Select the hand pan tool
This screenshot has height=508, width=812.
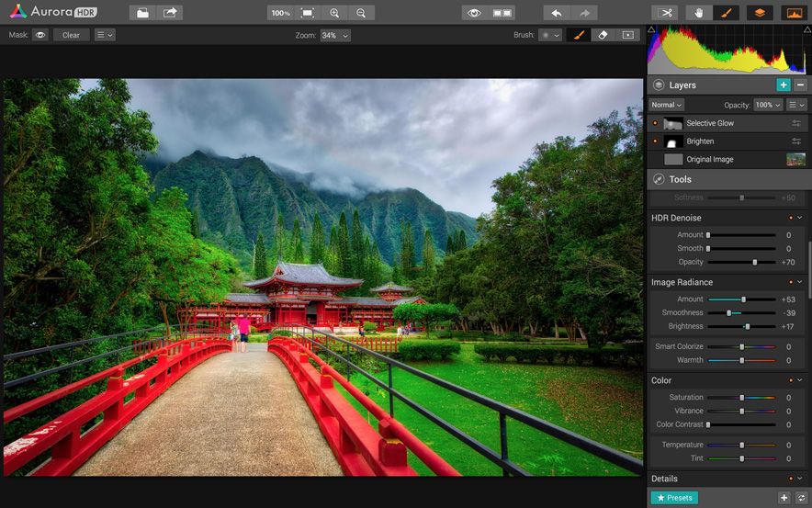(x=699, y=13)
